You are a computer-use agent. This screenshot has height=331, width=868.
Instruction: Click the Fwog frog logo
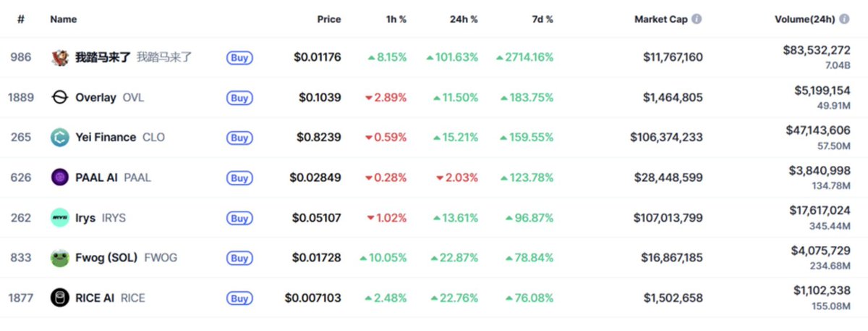[60, 258]
